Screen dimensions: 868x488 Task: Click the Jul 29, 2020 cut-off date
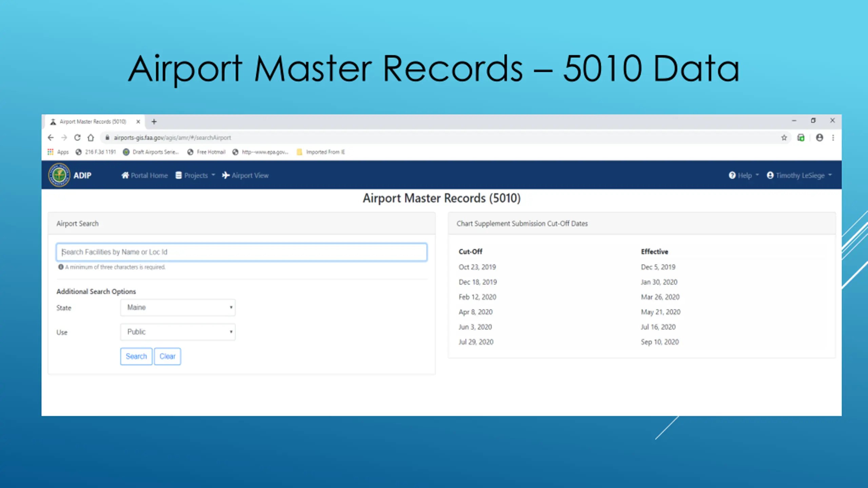(476, 342)
